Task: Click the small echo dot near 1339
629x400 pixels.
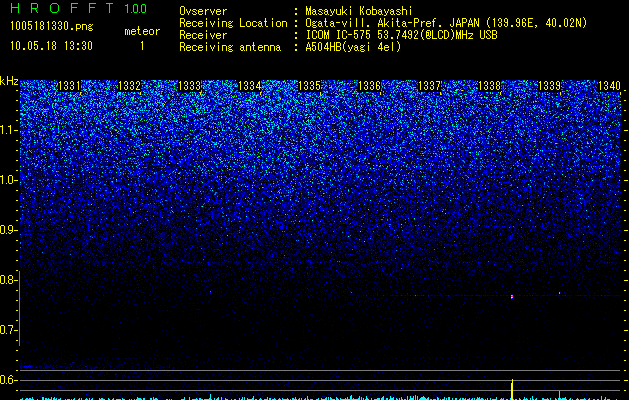Action: click(x=560, y=293)
